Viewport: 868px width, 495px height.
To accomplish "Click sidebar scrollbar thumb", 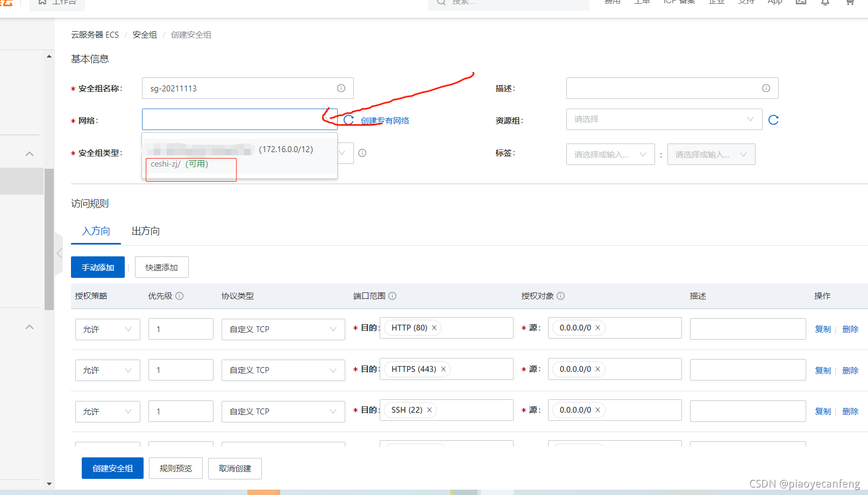I will click(49, 240).
